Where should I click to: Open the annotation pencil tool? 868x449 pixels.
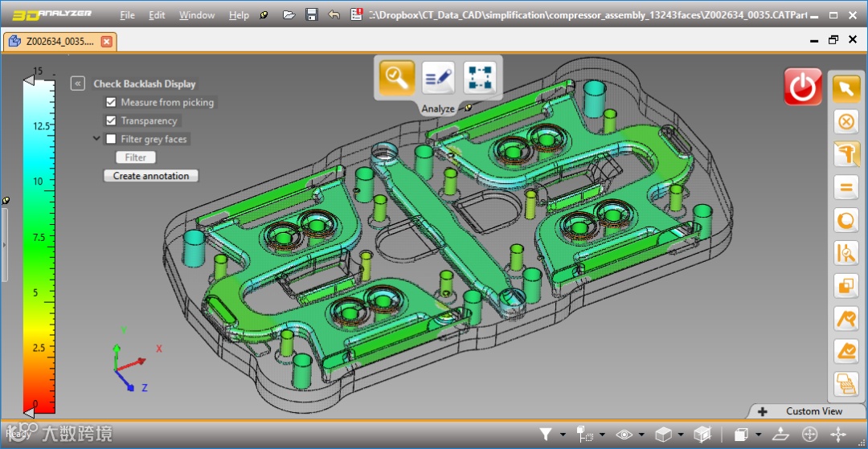438,78
